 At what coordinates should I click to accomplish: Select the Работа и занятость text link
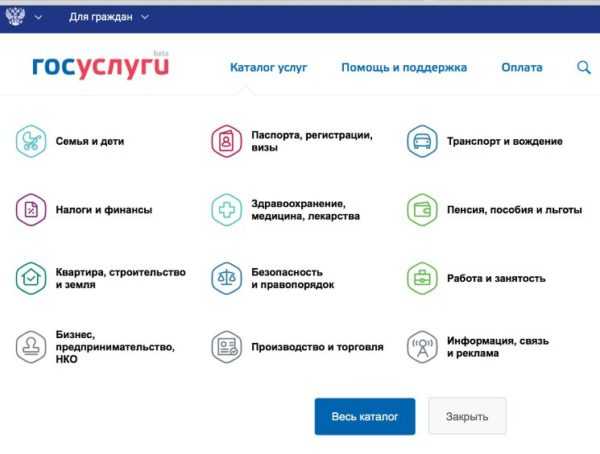point(496,278)
